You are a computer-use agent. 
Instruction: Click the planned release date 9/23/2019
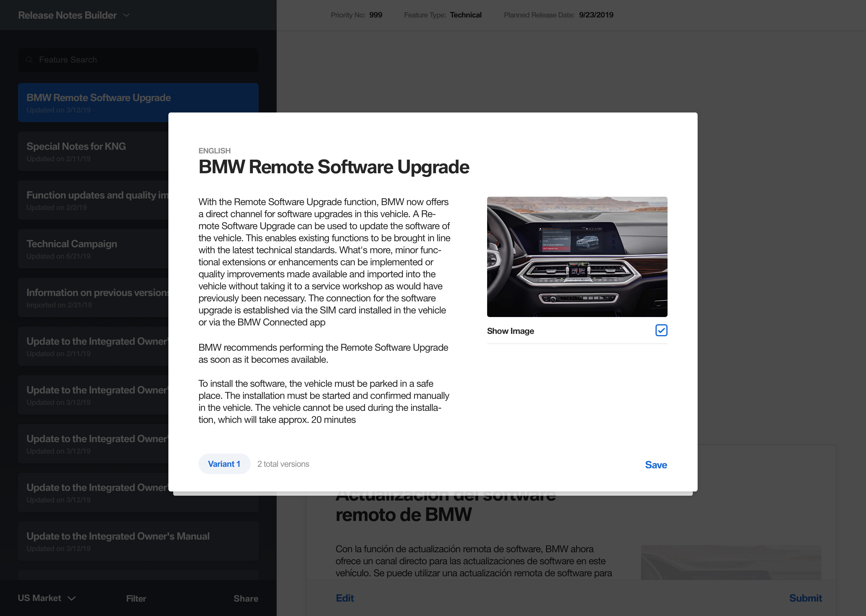pyautogui.click(x=596, y=15)
